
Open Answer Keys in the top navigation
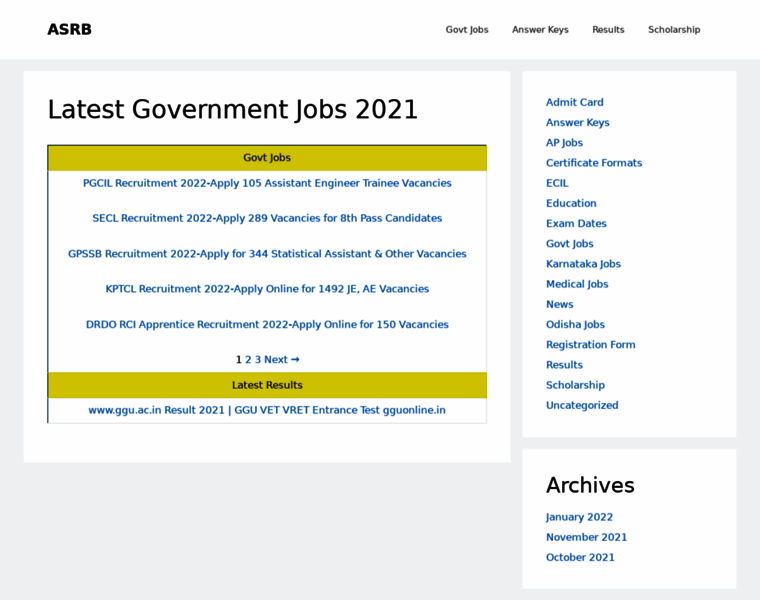click(x=540, y=30)
